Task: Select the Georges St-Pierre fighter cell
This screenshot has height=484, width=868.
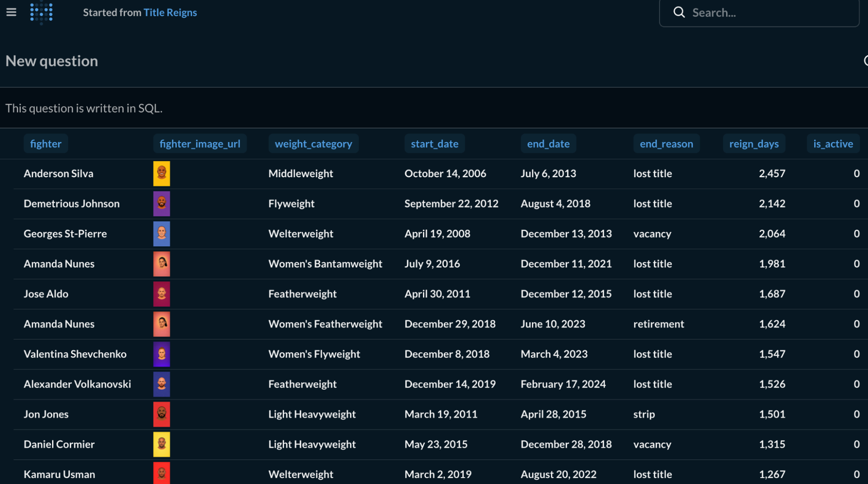Action: click(x=65, y=234)
